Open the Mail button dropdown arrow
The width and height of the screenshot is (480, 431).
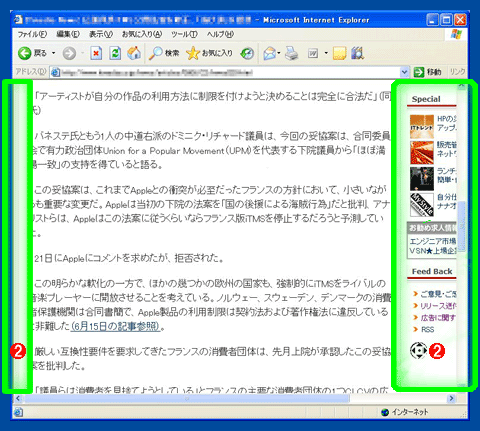[x=279, y=53]
